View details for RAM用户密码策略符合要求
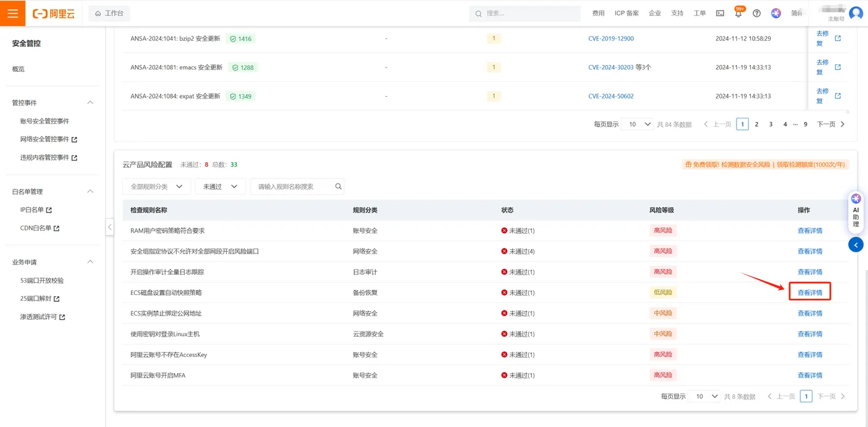Screen dimensions: 868x427 coord(810,231)
